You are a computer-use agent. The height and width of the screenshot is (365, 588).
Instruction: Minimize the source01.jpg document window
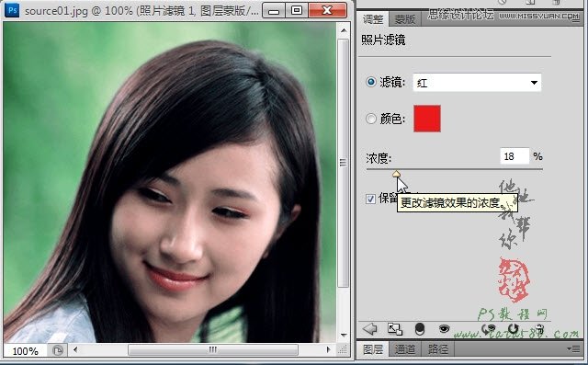274,10
